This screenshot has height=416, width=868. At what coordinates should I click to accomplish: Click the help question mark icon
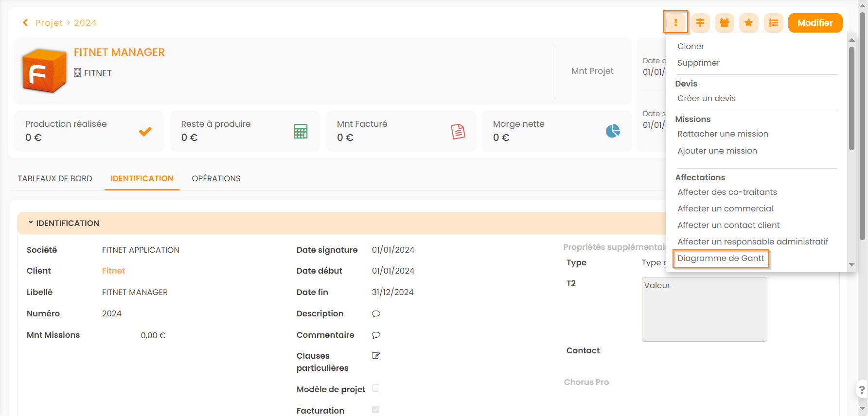pos(862,389)
